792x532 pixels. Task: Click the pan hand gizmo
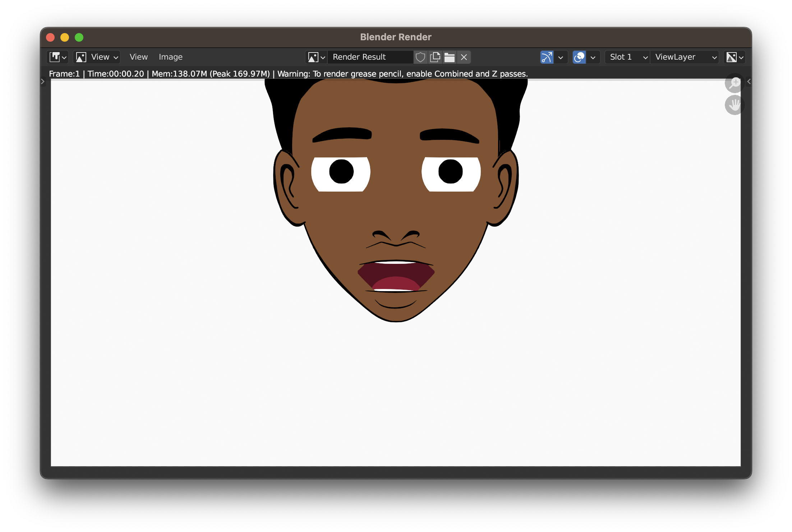tap(734, 105)
